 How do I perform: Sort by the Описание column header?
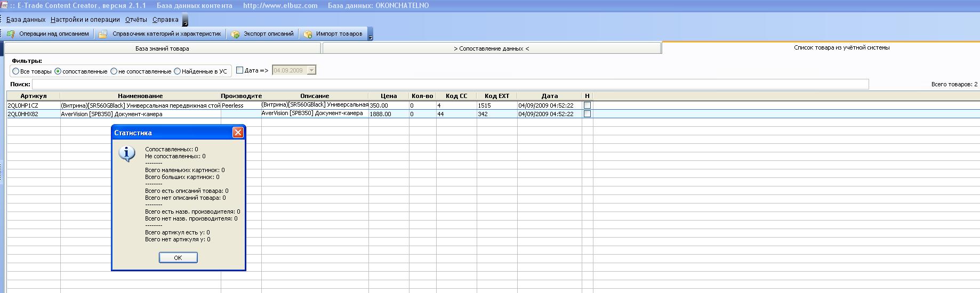pyautogui.click(x=315, y=96)
